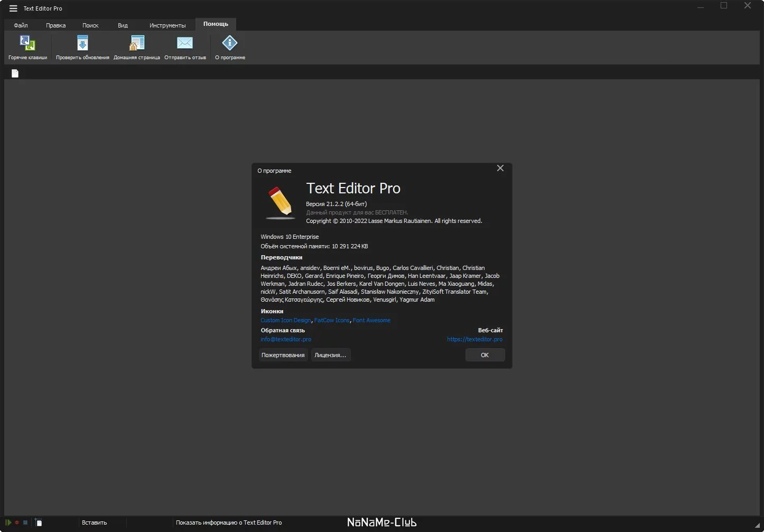Click the Отправить отзыв envelope icon
This screenshot has height=532, width=764.
coord(185,43)
